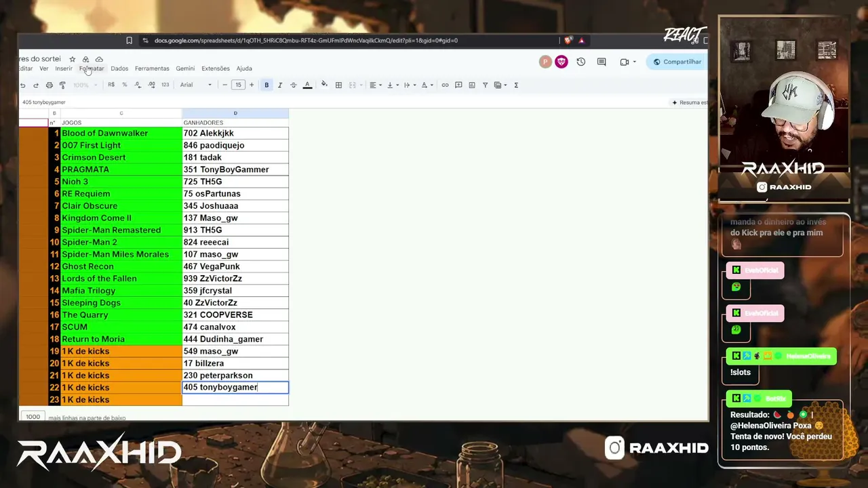Open the functions sigma menu
Viewport: 868px width, 488px height.
pos(516,85)
